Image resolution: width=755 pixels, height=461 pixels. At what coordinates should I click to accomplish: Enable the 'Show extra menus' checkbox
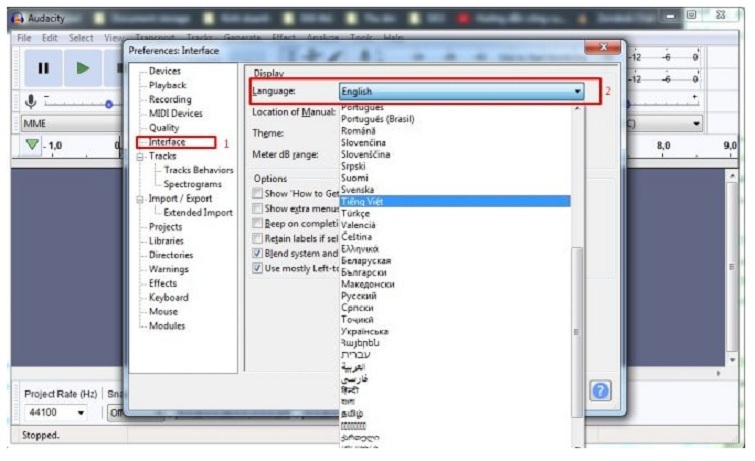(x=259, y=209)
